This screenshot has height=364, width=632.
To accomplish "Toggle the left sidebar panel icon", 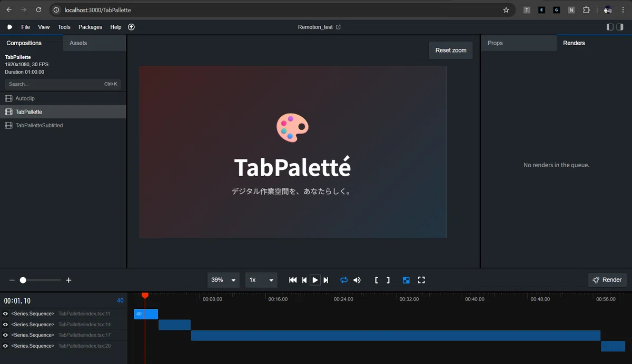I will point(610,27).
